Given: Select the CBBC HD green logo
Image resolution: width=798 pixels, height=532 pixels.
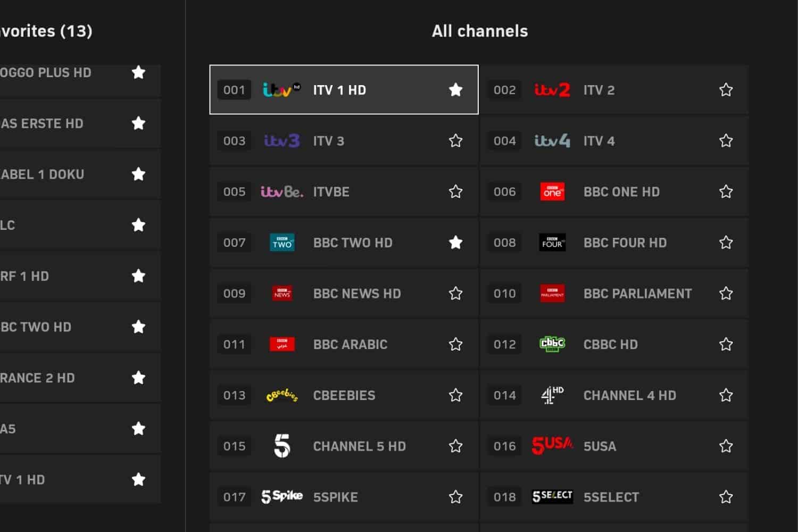Looking at the screenshot, I should point(552,344).
